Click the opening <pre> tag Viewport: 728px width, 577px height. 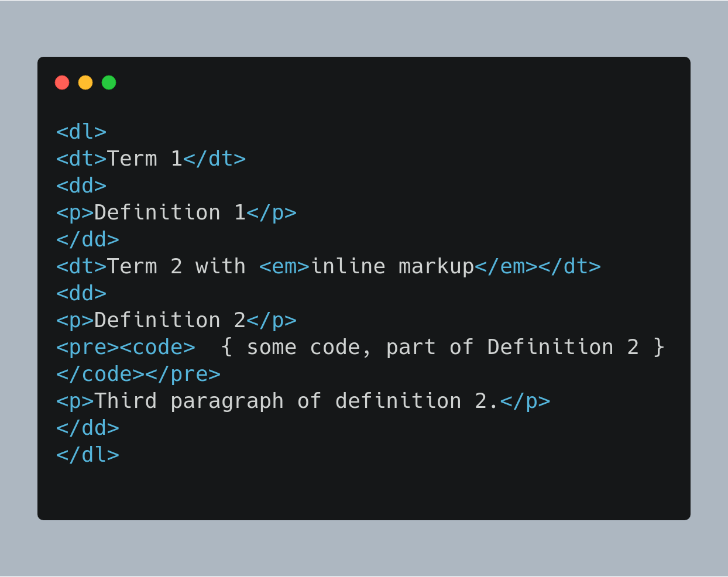[x=88, y=347]
